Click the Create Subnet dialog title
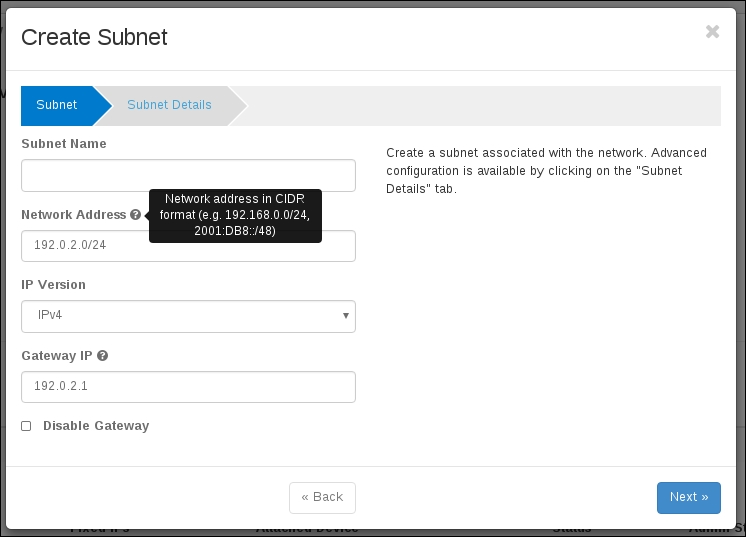The image size is (746, 537). point(94,38)
